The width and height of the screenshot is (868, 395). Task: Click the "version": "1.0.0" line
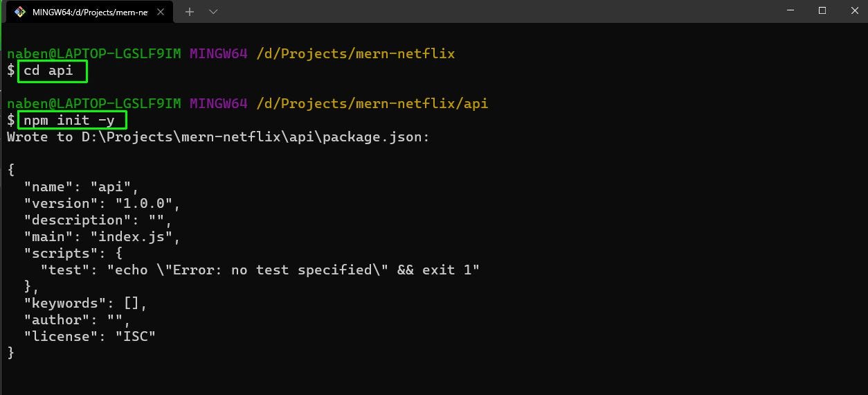tap(102, 204)
